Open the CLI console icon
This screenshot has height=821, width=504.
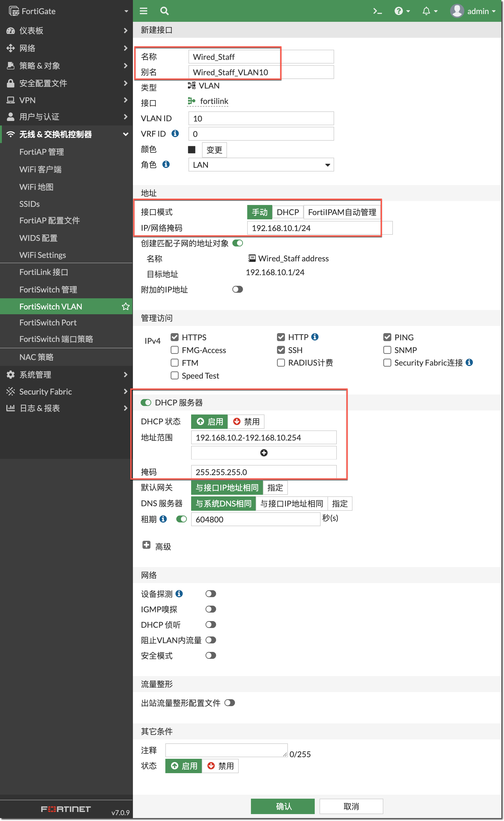pyautogui.click(x=377, y=11)
